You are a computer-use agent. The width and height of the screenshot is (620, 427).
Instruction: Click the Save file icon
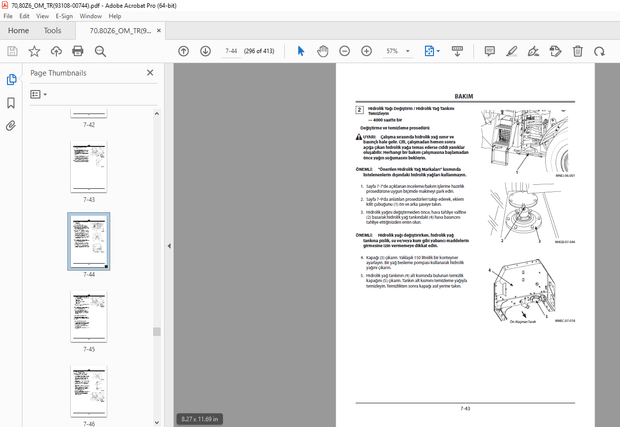[12, 51]
